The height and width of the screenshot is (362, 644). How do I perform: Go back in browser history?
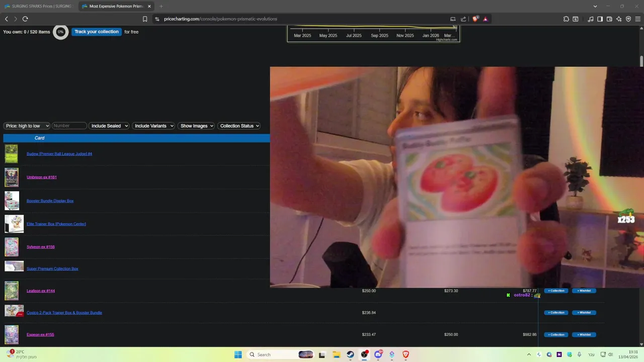[6, 19]
